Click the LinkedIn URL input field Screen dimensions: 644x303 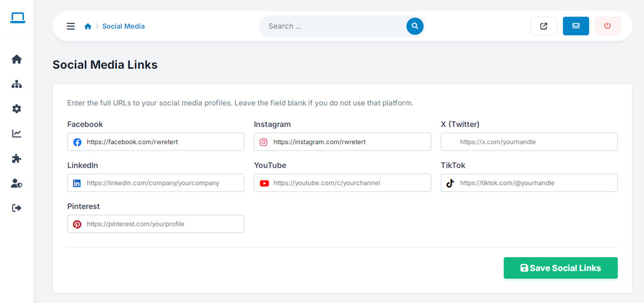coord(156,183)
